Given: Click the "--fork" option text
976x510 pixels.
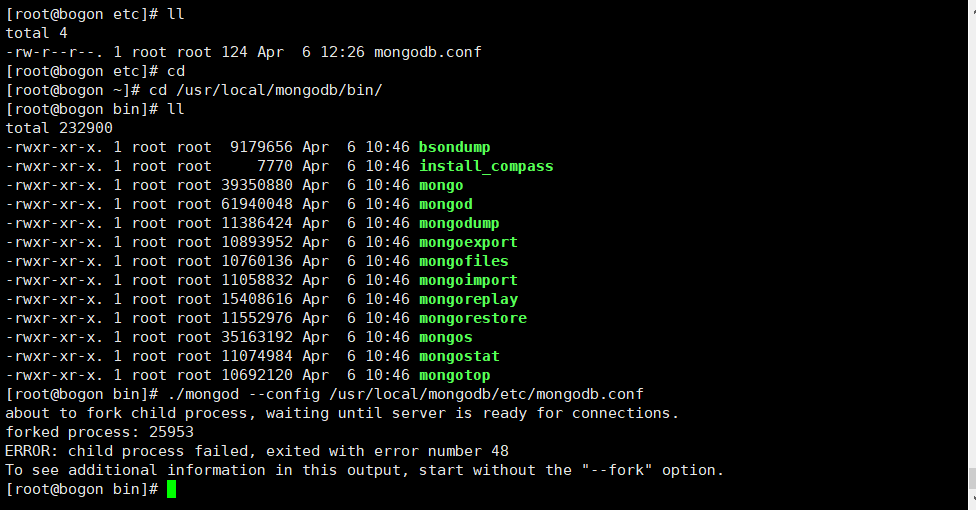Looking at the screenshot, I should (x=617, y=470).
